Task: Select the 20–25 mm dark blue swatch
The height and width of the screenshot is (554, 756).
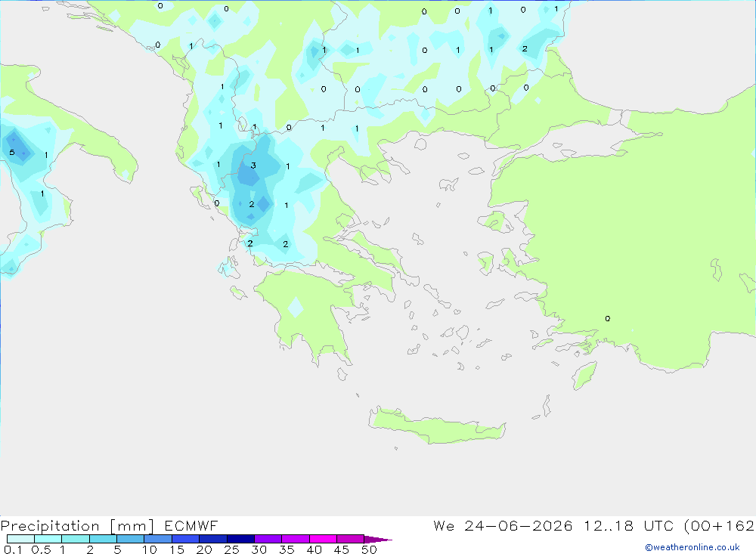Action: pos(213,539)
